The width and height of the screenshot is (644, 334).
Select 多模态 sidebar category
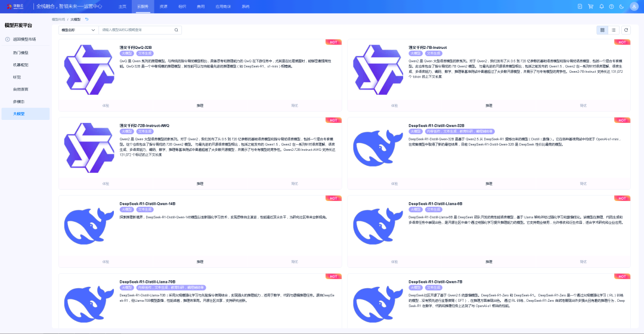pyautogui.click(x=18, y=101)
